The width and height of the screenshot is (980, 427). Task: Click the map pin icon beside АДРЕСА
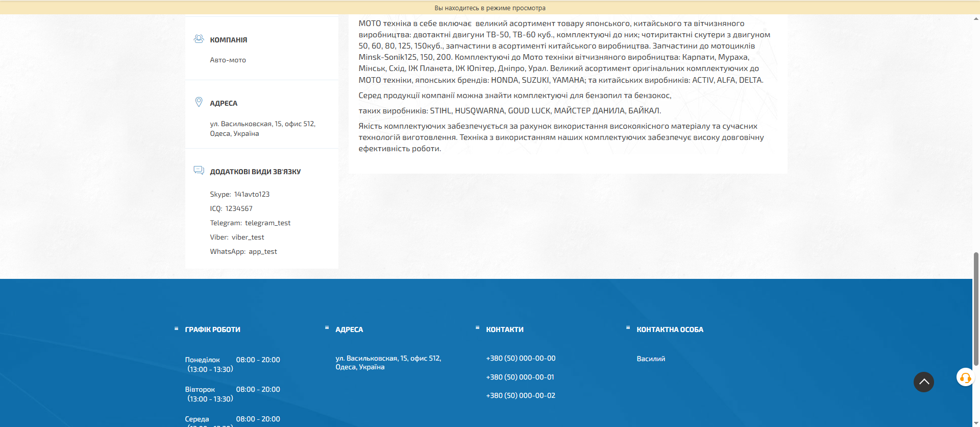[199, 102]
